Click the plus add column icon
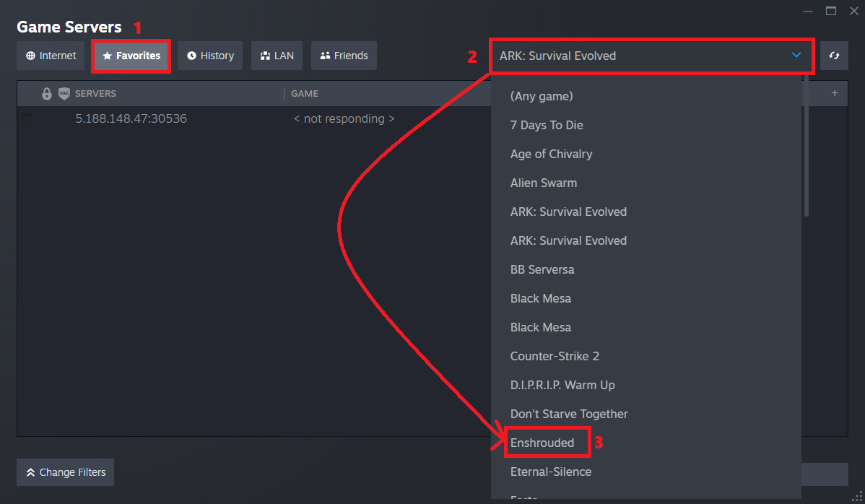This screenshot has height=504, width=865. pos(835,93)
